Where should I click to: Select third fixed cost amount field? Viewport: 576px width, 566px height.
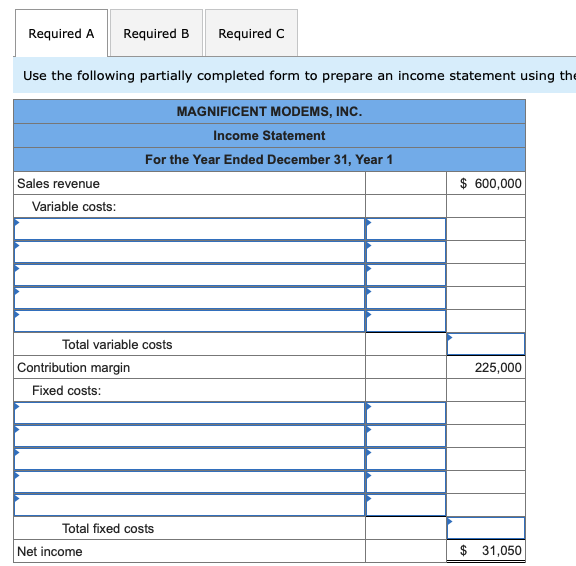(406, 459)
